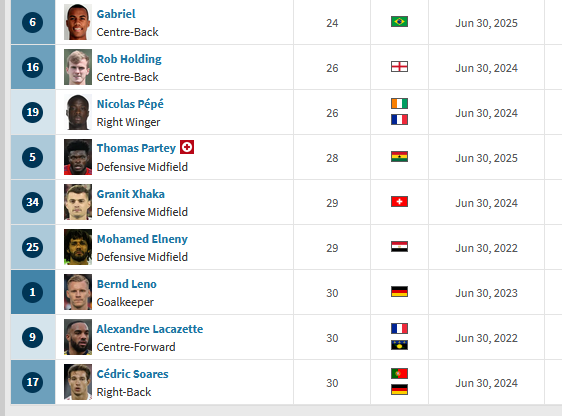Click the England flag in Rob Holding's row
The height and width of the screenshot is (416, 562).
click(399, 67)
